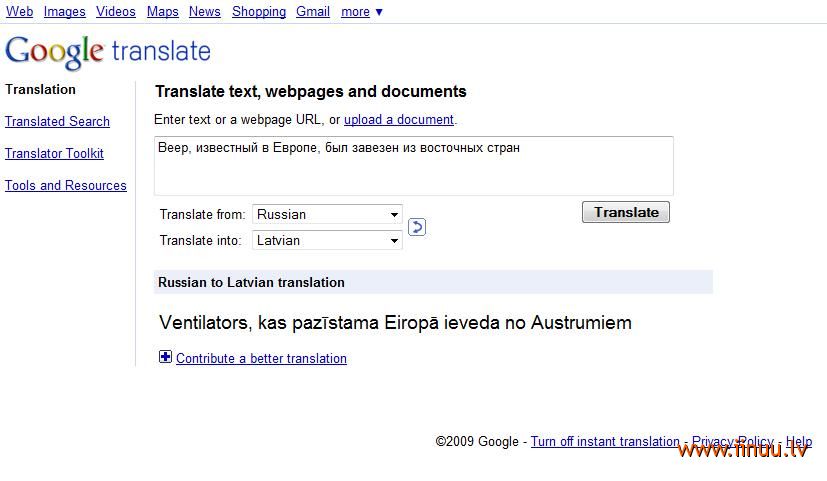This screenshot has height=481, width=827.
Task: Click the swap languages icon
Action: pos(417,227)
